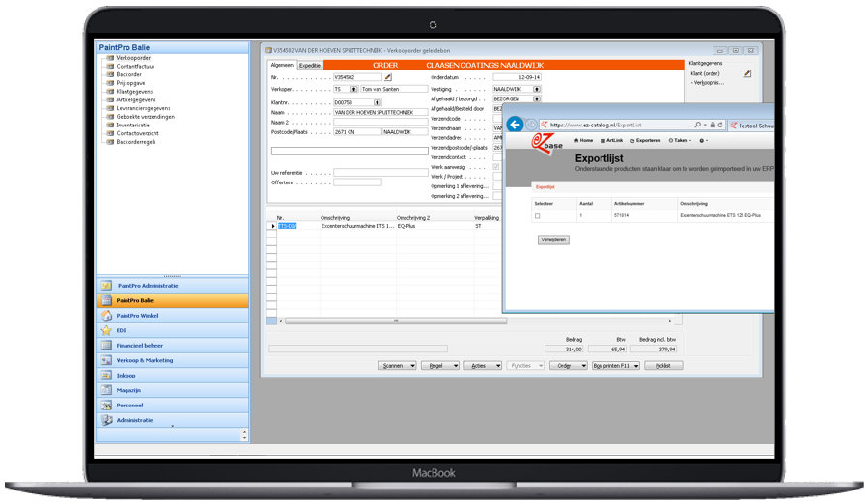The image size is (867, 504).
Task: Select Verkooporder in the navigation tree
Action: click(x=133, y=58)
